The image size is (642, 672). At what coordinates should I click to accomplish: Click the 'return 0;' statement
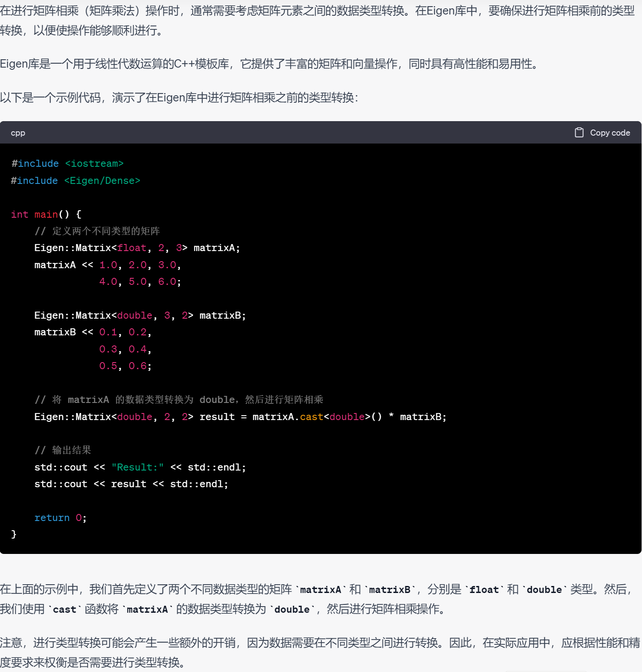(x=61, y=518)
